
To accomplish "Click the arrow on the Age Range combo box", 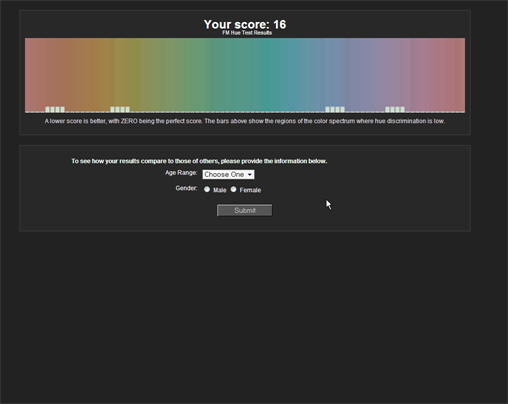I will click(x=250, y=175).
